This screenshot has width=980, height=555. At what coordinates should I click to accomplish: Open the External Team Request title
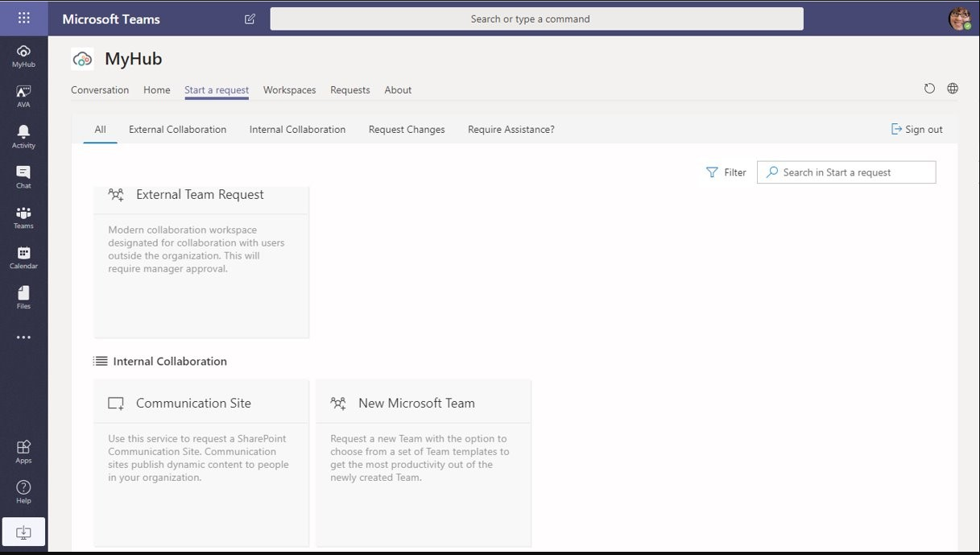point(200,195)
